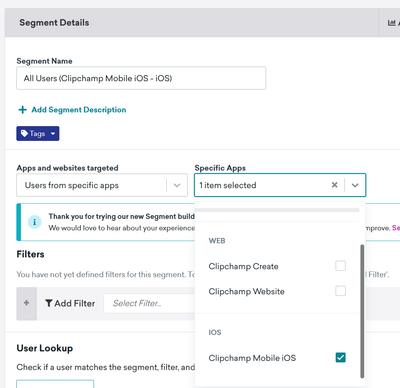Select Clipchamp Mobile iOS option text
This screenshot has height=388, width=400.
[252, 358]
